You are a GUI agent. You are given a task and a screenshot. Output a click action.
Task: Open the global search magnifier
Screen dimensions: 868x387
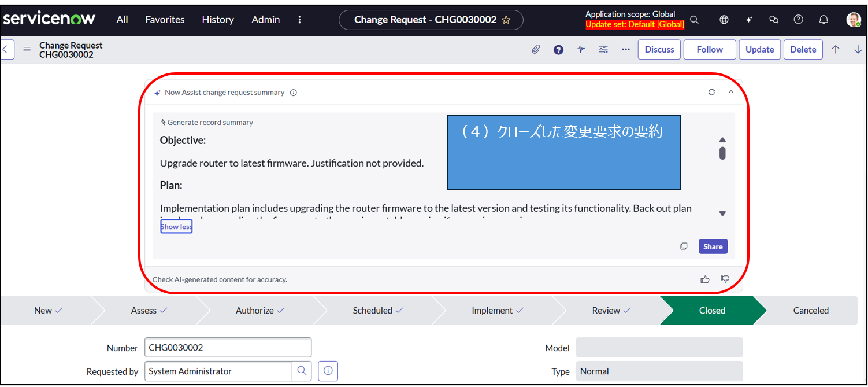tap(695, 20)
